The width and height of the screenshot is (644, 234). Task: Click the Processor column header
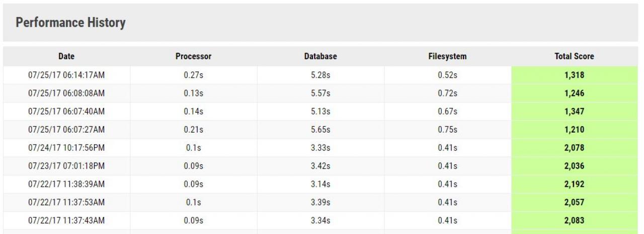193,56
